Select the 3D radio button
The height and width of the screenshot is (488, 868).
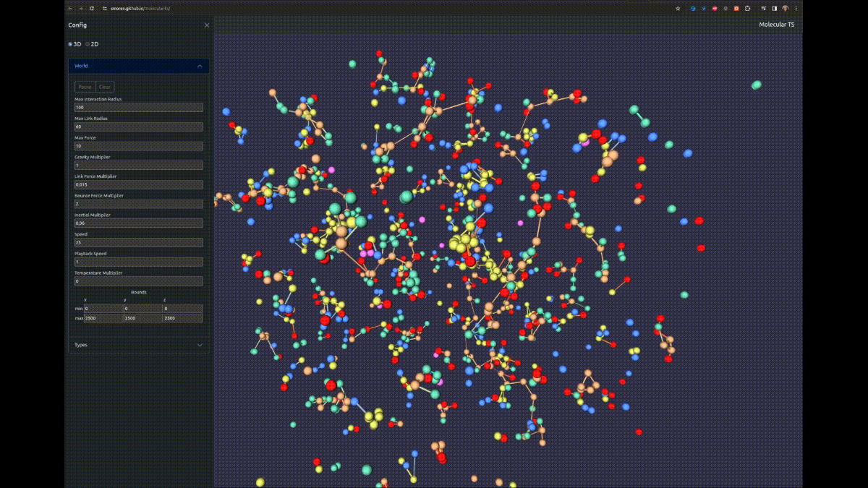(x=71, y=44)
